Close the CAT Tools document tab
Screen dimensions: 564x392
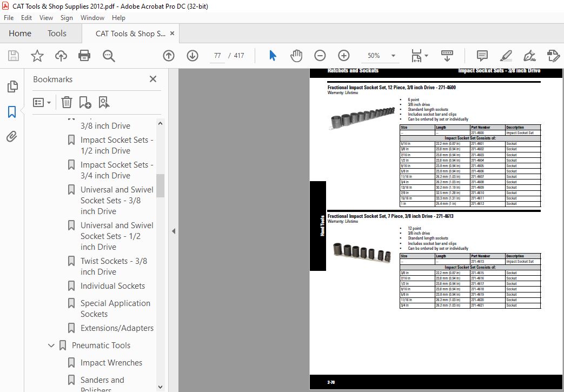pos(172,34)
